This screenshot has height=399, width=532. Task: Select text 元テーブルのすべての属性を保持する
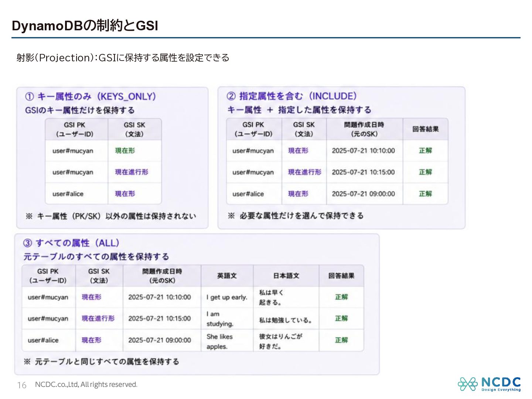click(96, 256)
